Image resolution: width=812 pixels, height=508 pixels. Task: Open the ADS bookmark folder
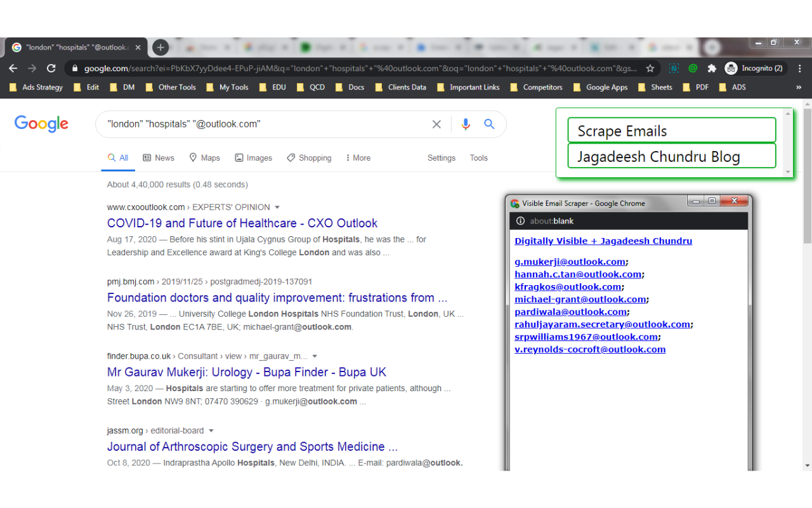click(x=732, y=87)
